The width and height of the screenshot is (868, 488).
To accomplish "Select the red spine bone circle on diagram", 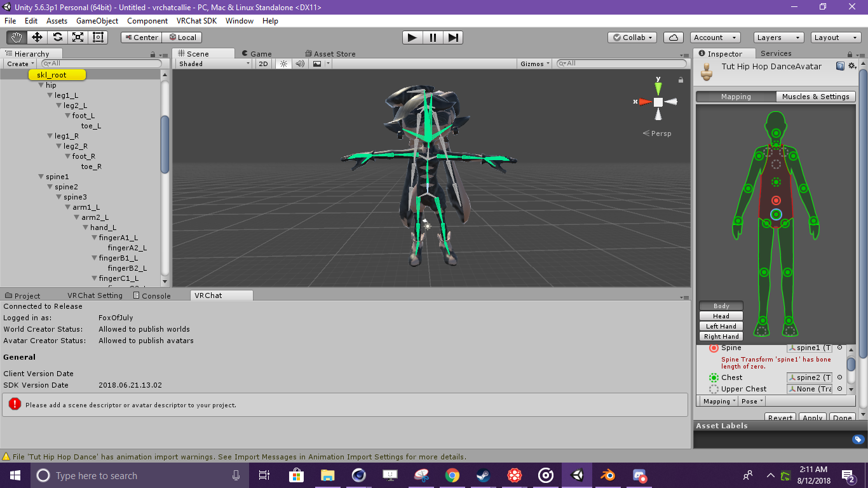I will [x=776, y=201].
